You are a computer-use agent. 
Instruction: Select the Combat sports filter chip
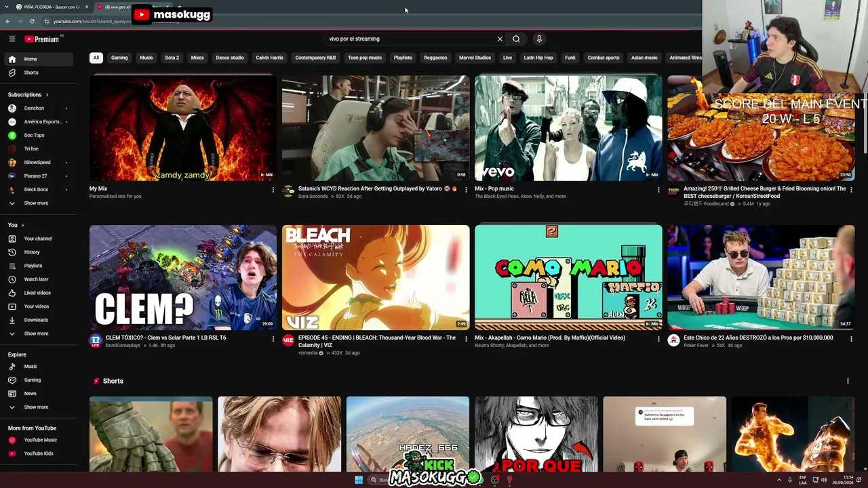[x=604, y=58]
